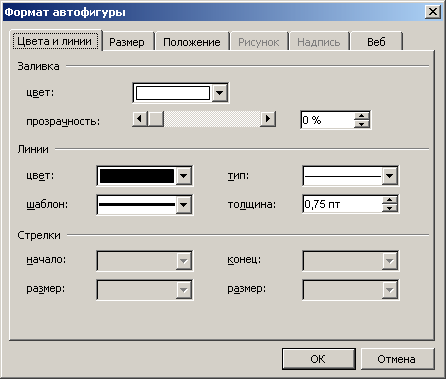Viewport: 446px width, 379px height.
Task: Increase transparency with up spinner arrow
Action: coord(362,116)
